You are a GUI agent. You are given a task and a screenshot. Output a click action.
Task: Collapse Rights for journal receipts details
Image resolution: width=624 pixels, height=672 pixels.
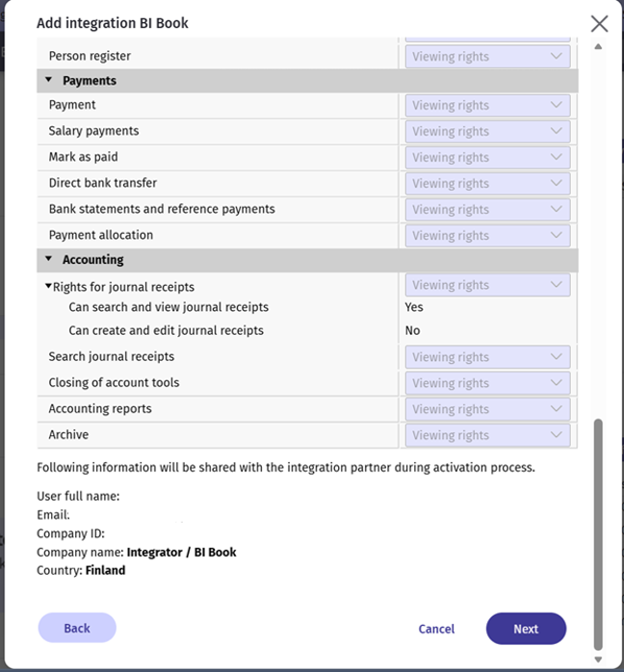coord(48,286)
